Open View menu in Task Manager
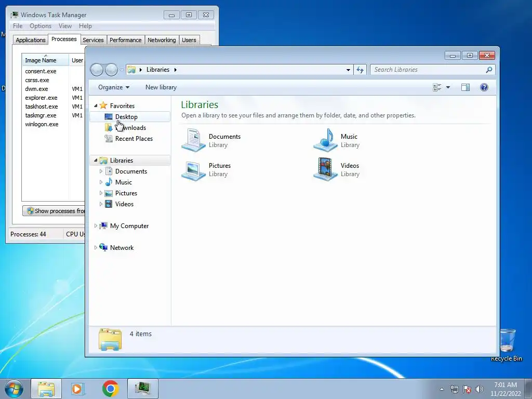532x399 pixels. pos(65,26)
